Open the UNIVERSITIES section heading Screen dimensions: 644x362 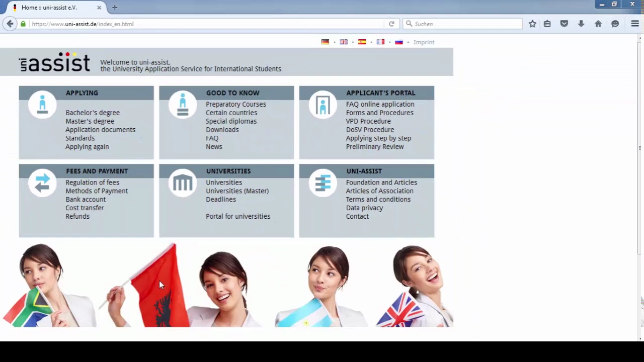click(228, 171)
